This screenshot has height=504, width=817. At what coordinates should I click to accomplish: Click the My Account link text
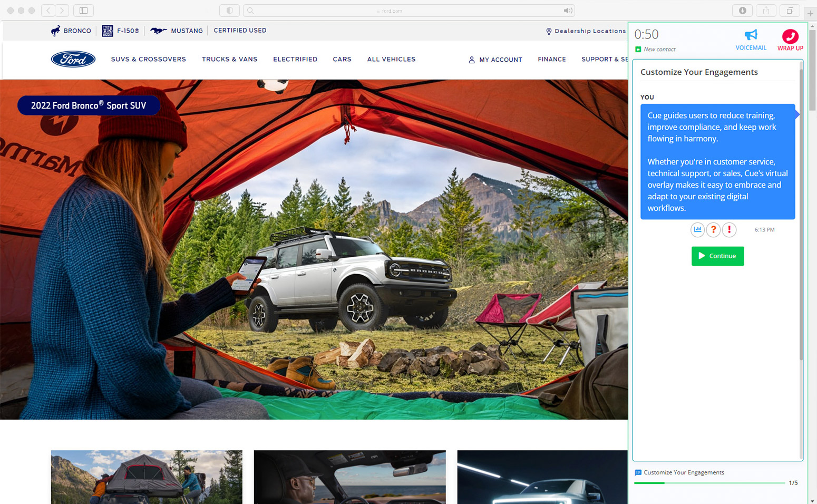501,60
